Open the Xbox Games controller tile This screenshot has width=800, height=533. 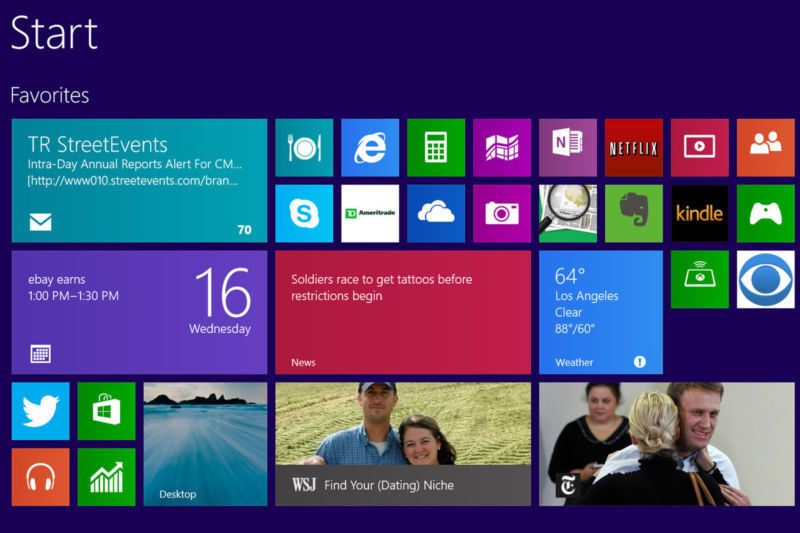click(765, 213)
